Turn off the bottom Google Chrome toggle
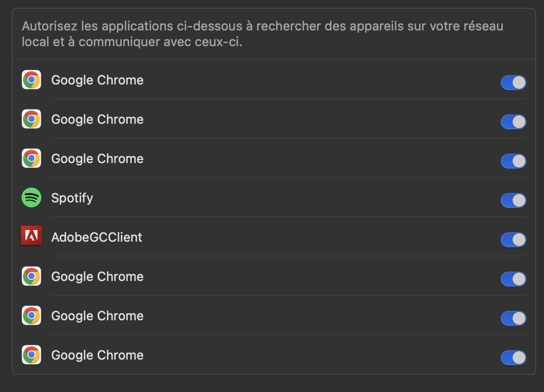The height and width of the screenshot is (392, 544). click(x=513, y=358)
